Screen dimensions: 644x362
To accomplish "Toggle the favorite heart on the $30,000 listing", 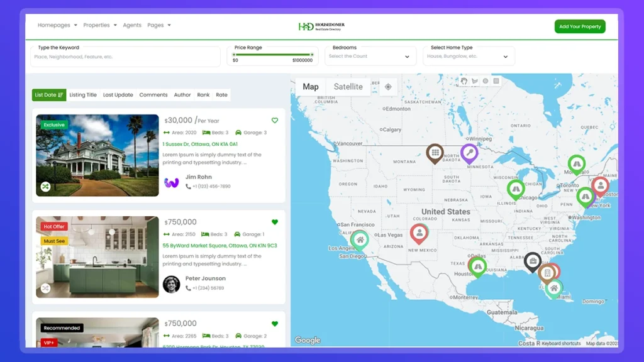I will pyautogui.click(x=274, y=120).
